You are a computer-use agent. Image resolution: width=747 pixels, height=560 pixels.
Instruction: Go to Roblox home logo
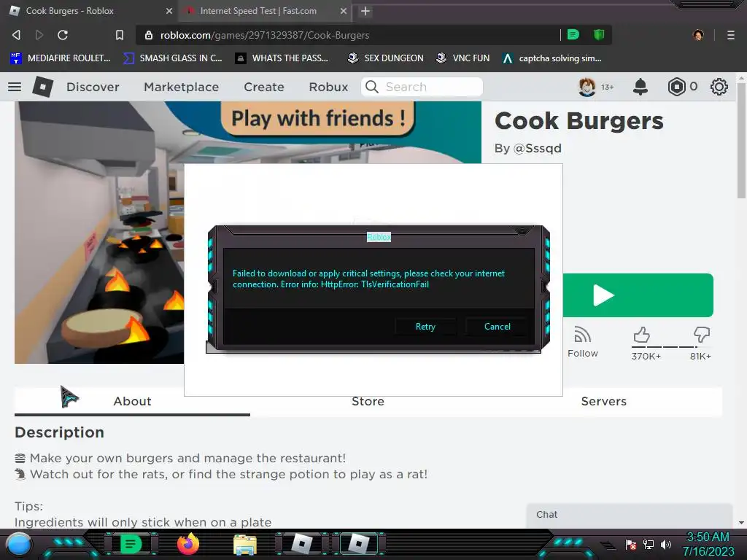click(x=43, y=87)
